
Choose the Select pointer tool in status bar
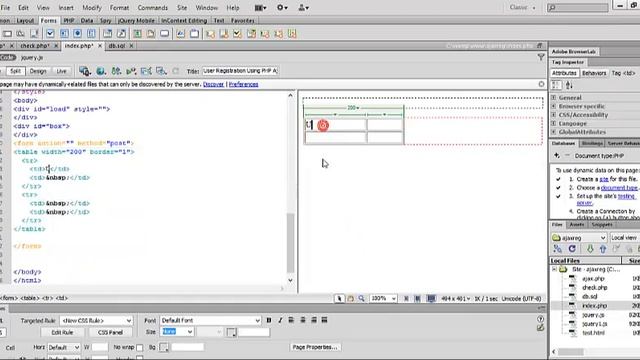pyautogui.click(x=339, y=299)
